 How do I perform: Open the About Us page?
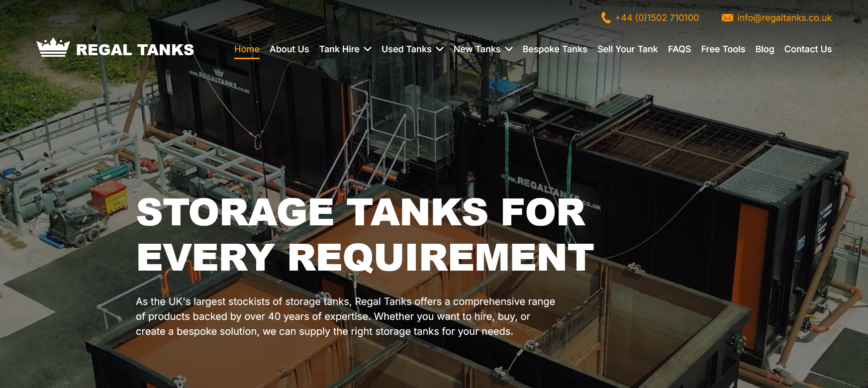(x=289, y=49)
